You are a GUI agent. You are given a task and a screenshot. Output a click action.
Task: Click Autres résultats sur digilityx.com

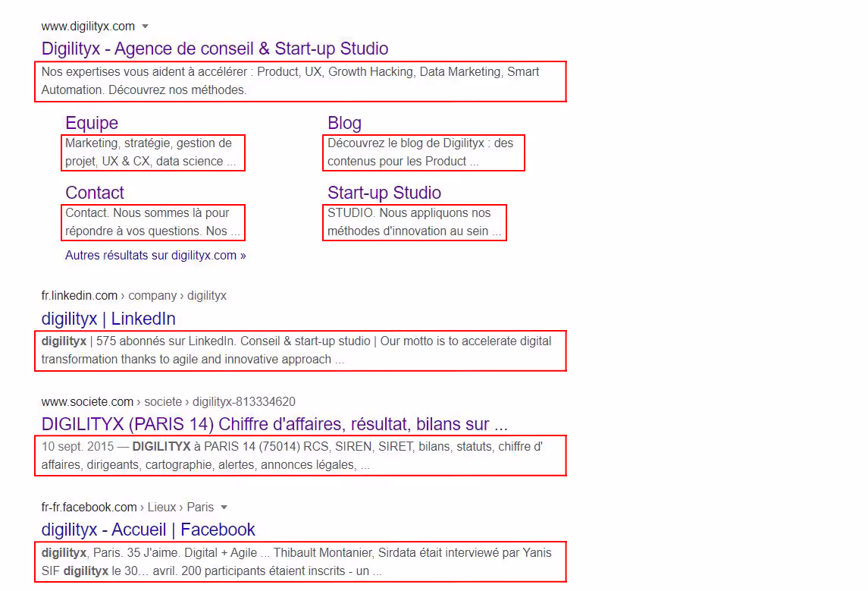tap(155, 256)
